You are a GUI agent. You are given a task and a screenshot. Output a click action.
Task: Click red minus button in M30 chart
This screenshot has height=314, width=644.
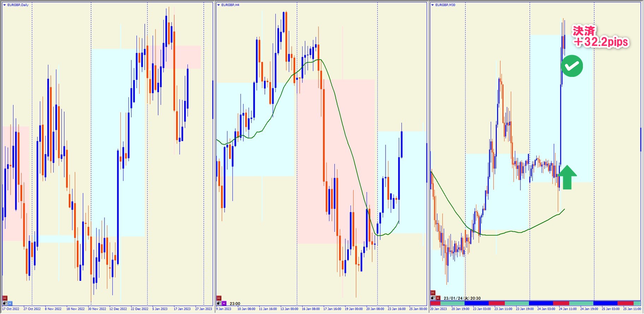tap(433, 293)
